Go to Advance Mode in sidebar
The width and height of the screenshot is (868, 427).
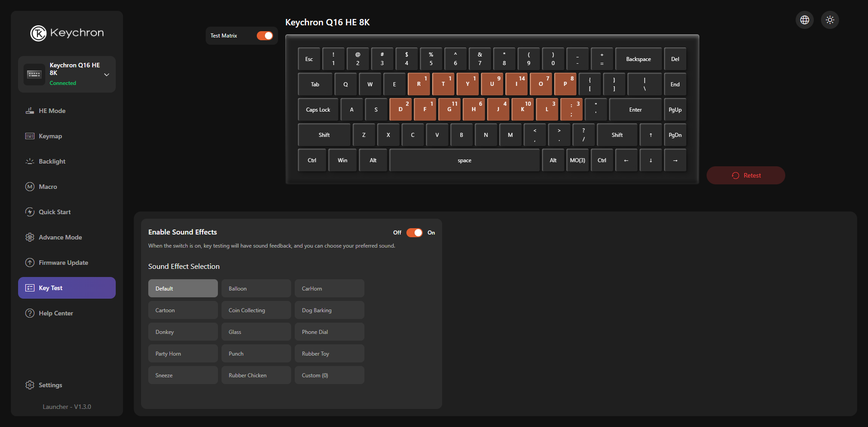tap(60, 237)
